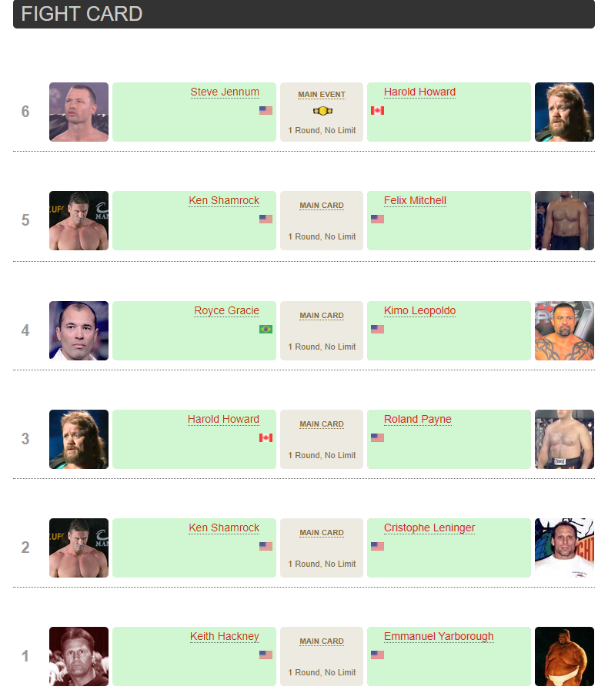The width and height of the screenshot is (608, 700).
Task: Click Keith Hackney's portrait thumbnail
Action: [x=79, y=656]
